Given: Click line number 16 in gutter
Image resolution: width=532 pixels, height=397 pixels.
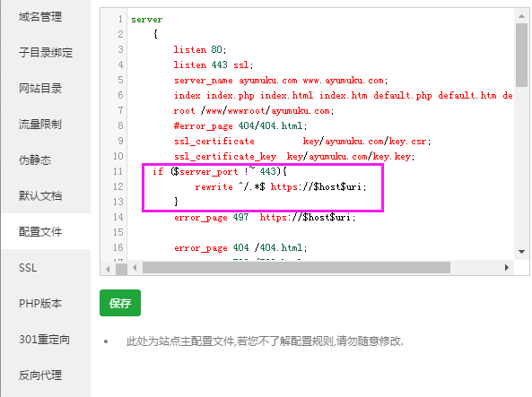Looking at the screenshot, I should [118, 248].
